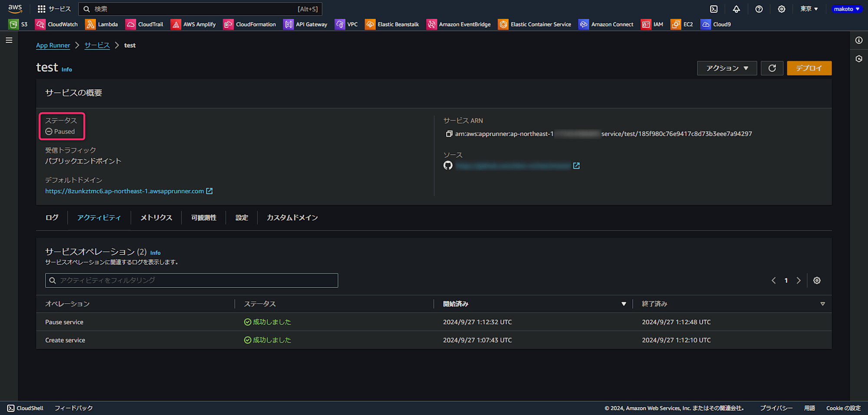The height and width of the screenshot is (415, 868).
Task: Open the Amazon Connect shortcut
Action: click(x=606, y=24)
